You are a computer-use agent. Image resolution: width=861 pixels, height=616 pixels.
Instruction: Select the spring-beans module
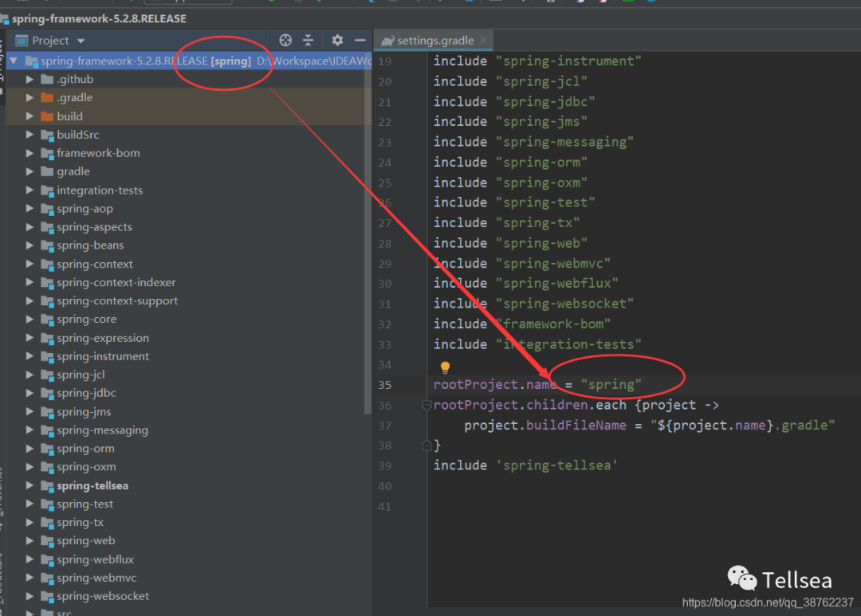pyautogui.click(x=90, y=245)
